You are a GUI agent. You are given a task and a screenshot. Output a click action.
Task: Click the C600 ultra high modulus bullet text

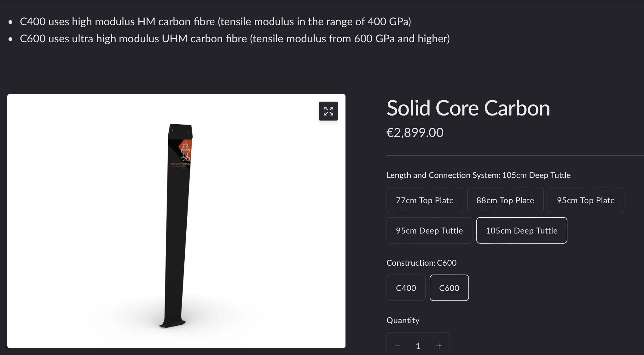click(x=235, y=38)
